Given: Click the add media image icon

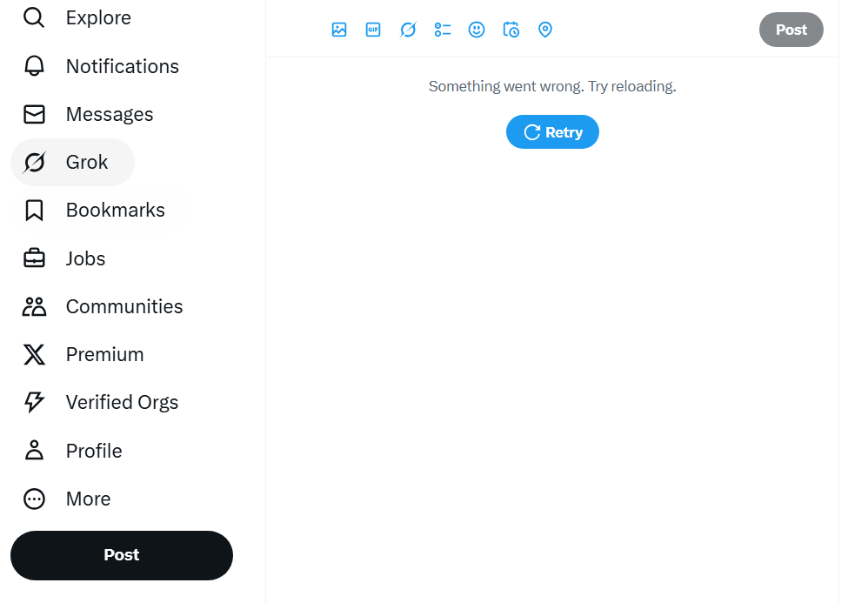Looking at the screenshot, I should [x=339, y=30].
